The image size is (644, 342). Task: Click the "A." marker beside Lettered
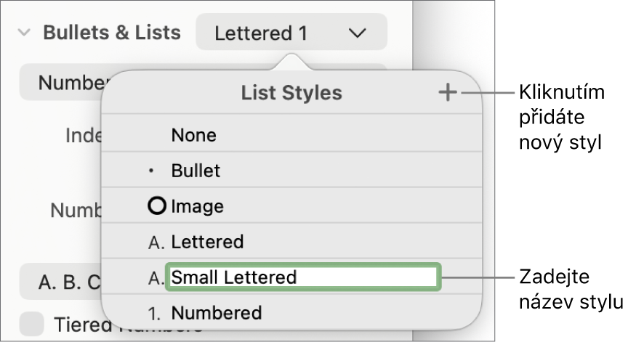156,242
